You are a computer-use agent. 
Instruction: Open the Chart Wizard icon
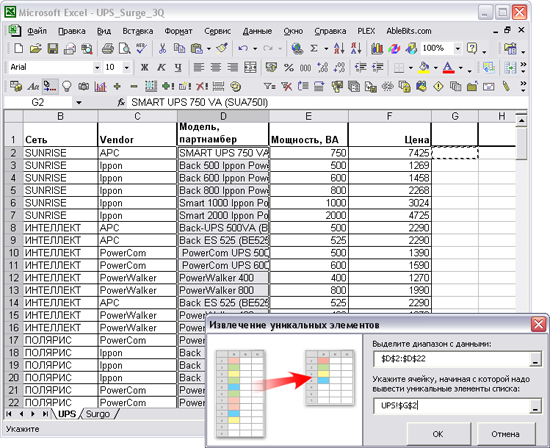(377, 48)
